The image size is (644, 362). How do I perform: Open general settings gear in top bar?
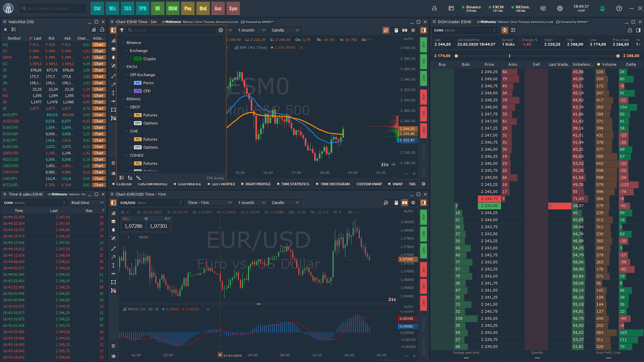[560, 8]
